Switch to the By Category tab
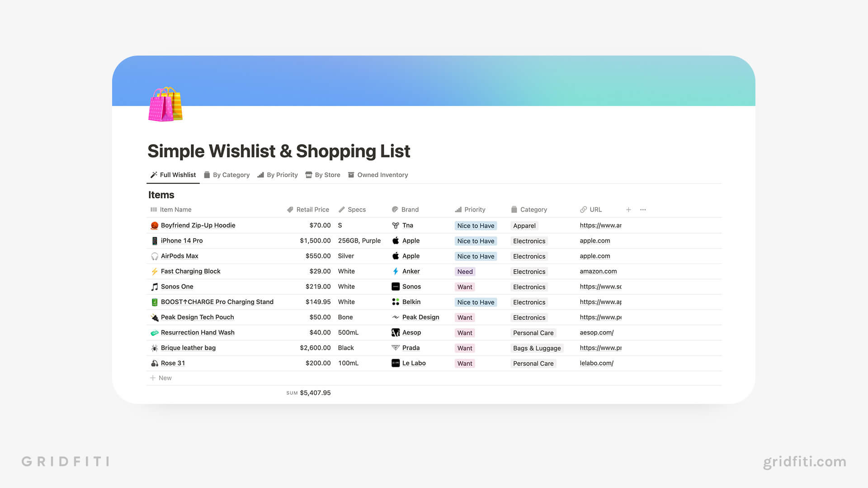Image resolution: width=868 pixels, height=488 pixels. tap(231, 174)
